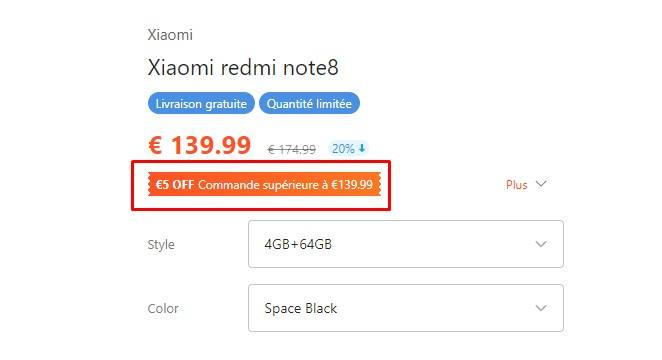
Task: Click the Style field label
Action: tap(161, 244)
